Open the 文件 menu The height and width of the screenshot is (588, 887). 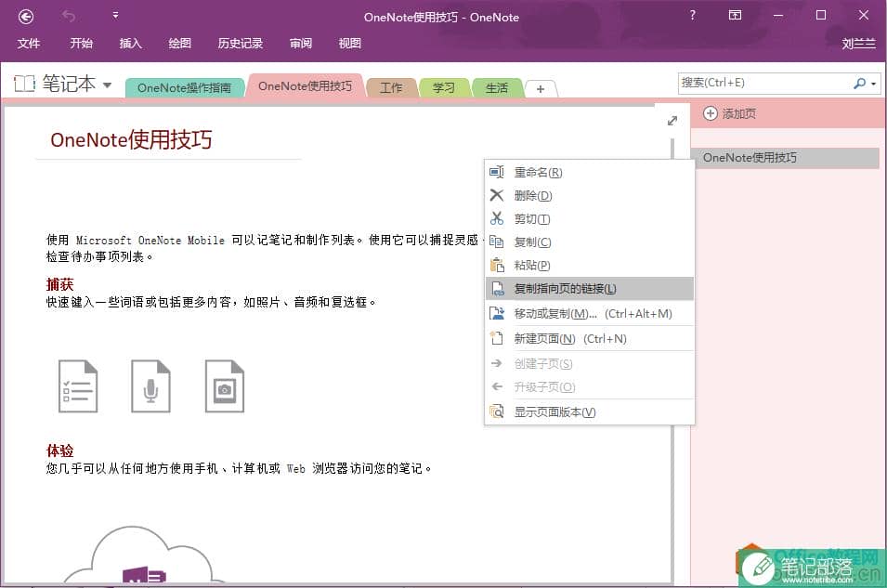tap(28, 44)
